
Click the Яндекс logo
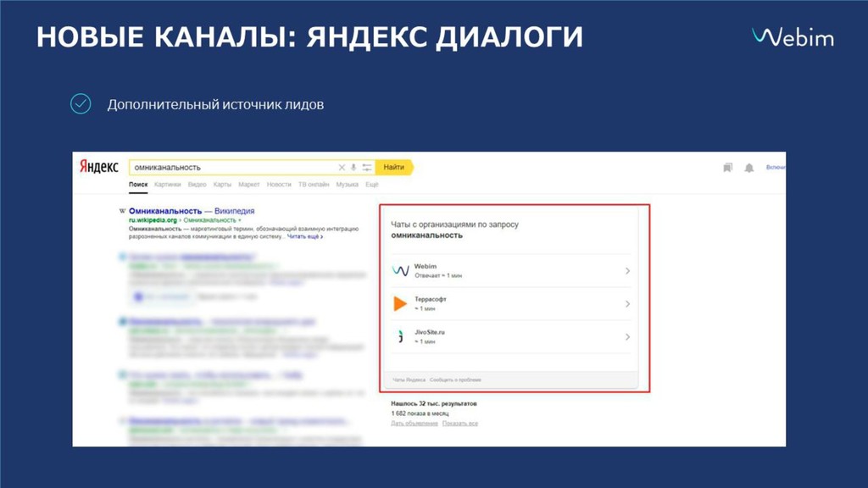[x=98, y=167]
